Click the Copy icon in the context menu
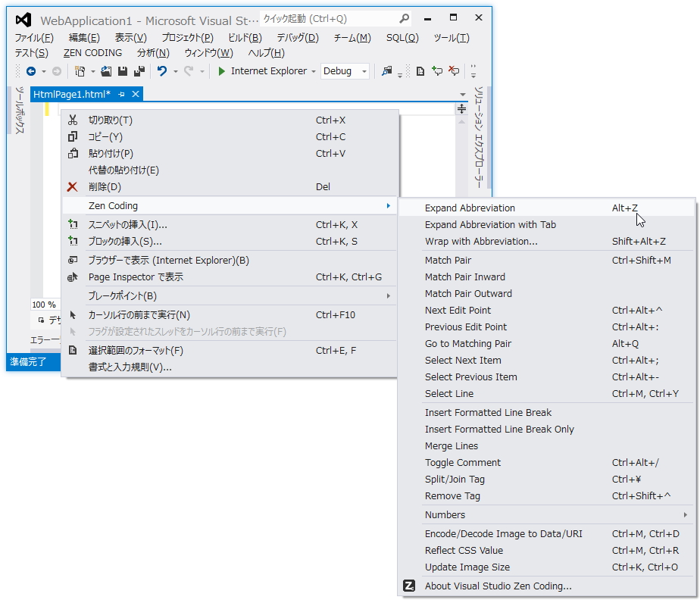Viewport: 700px width, 600px height. pos(73,136)
